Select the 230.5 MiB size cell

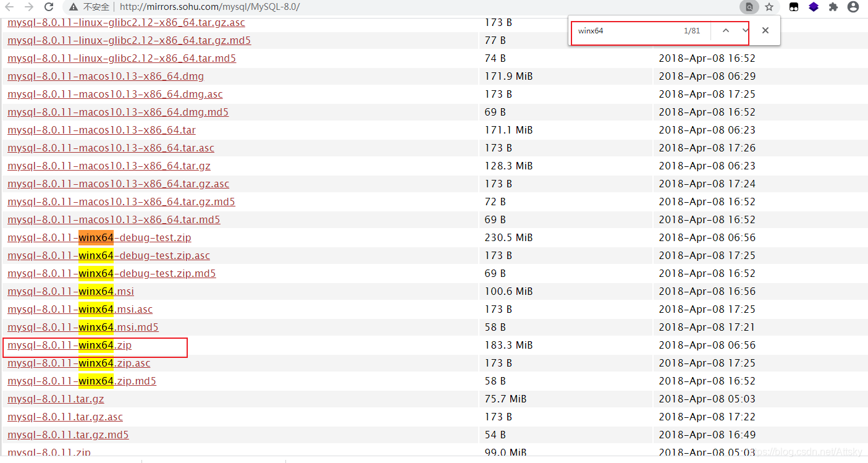pos(509,237)
